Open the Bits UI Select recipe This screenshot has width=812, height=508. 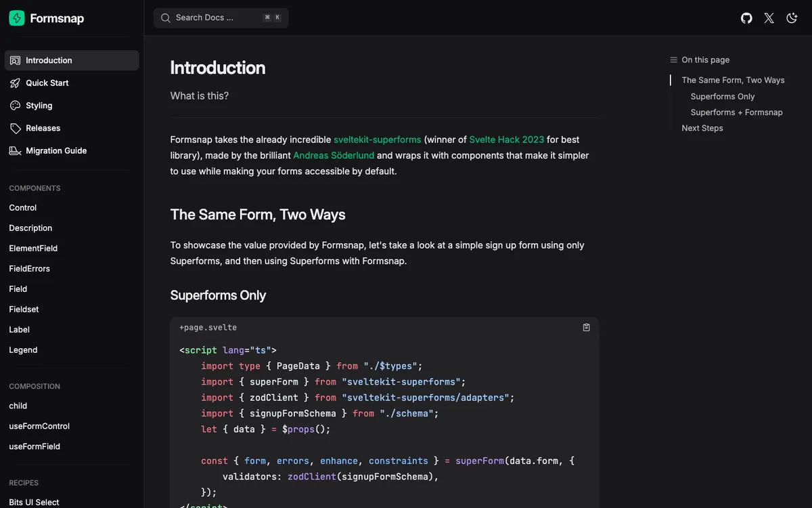pyautogui.click(x=34, y=502)
